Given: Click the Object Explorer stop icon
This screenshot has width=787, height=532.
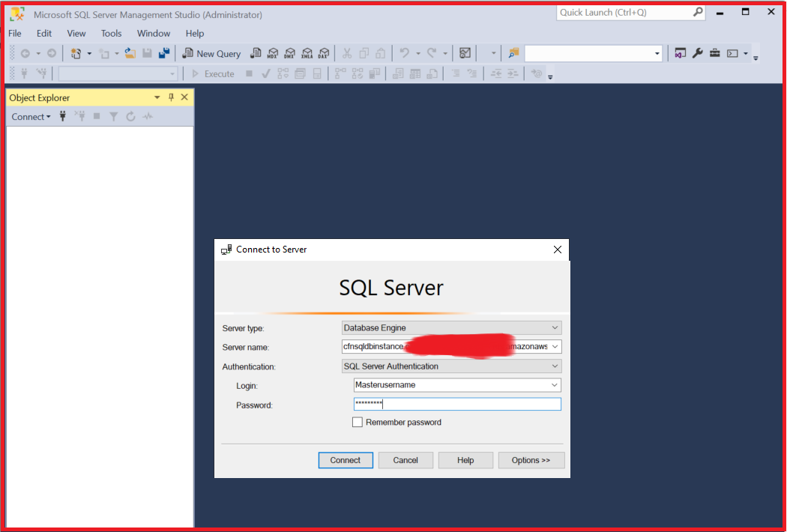Looking at the screenshot, I should [x=97, y=116].
